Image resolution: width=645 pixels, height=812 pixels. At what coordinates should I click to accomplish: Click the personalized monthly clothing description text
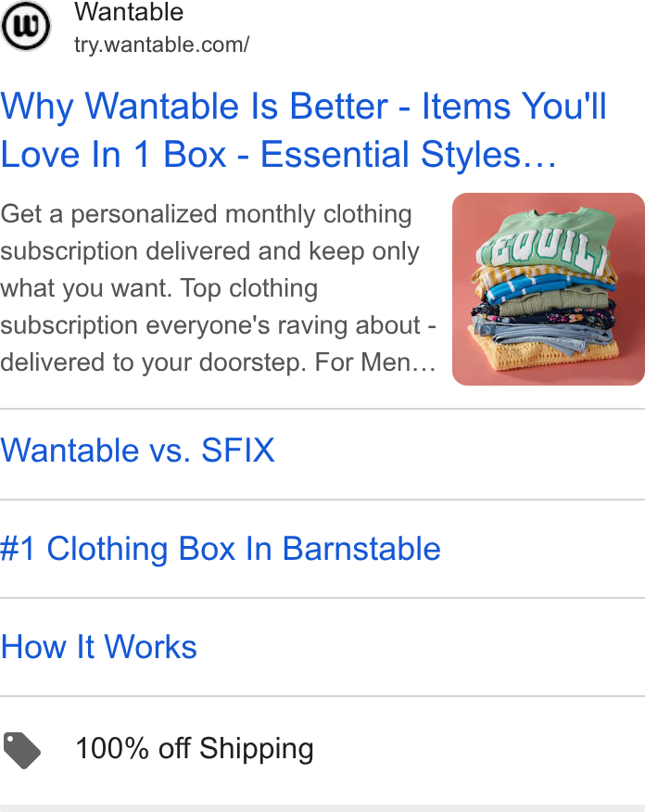click(x=218, y=288)
